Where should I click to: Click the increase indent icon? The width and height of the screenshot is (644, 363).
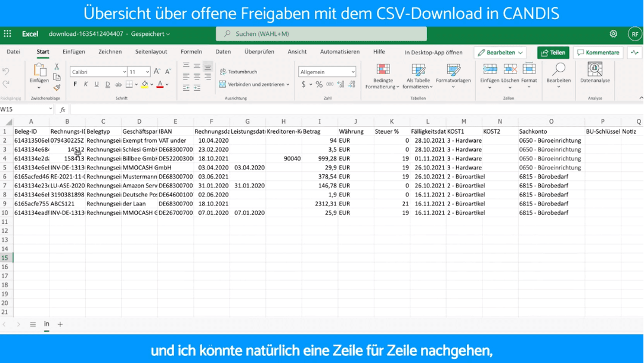point(197,88)
